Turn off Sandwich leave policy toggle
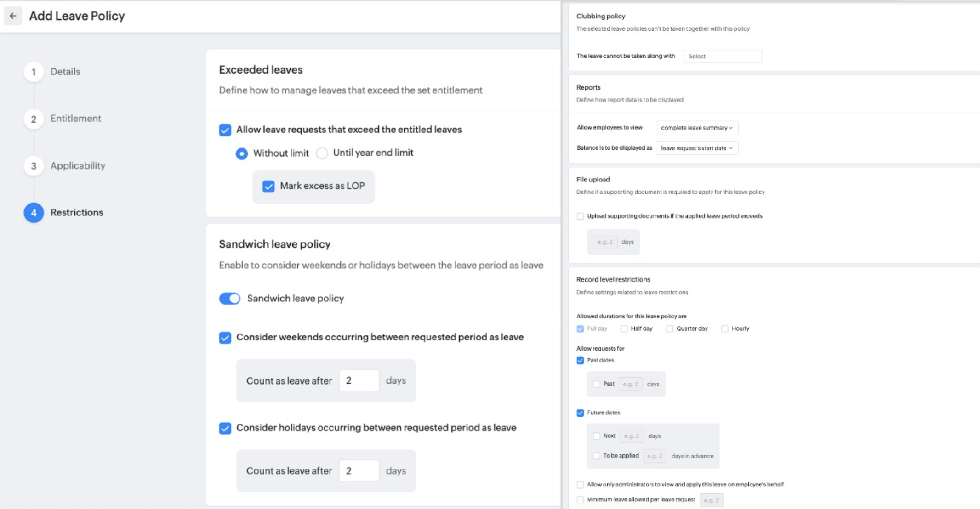Screen dimensions: 980x509 coord(230,299)
